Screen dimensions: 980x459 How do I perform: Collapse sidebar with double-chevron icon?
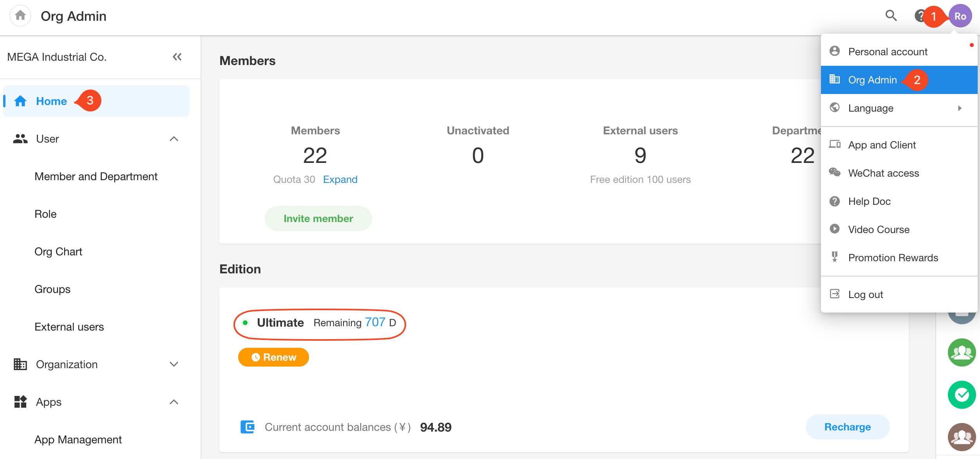point(177,57)
